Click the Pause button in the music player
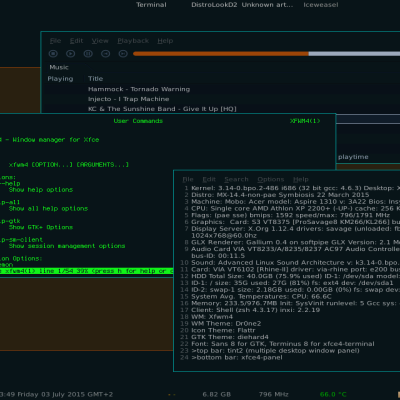Image resolution: width=400 pixels, height=400 pixels. point(88,53)
